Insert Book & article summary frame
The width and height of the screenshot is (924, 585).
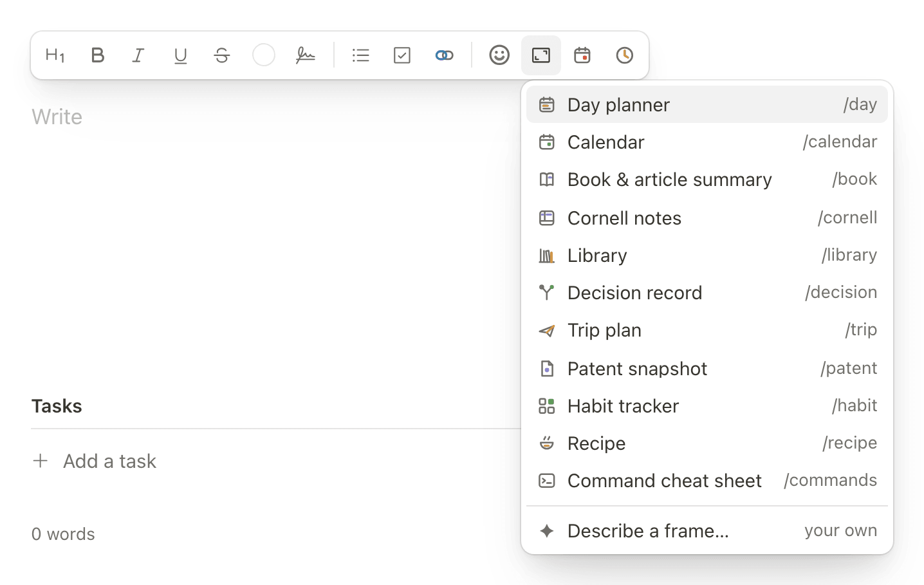tap(707, 180)
